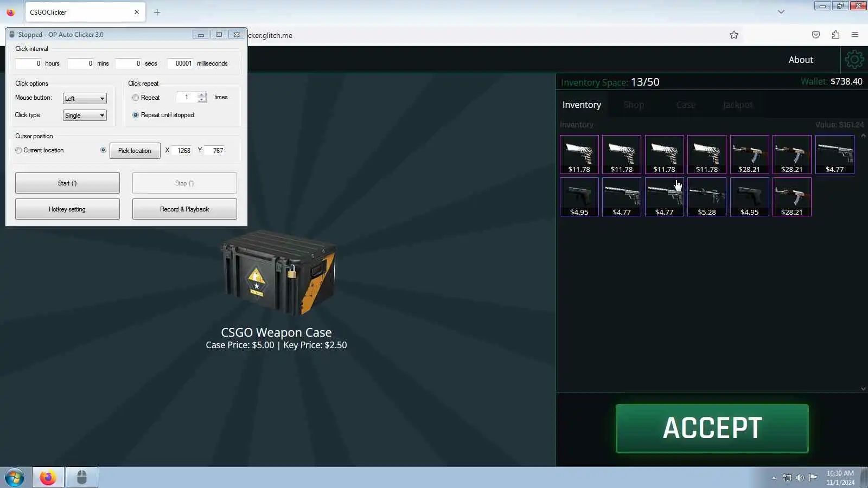
Task: Select the $28.21 item in the bottom inventory row
Action: click(x=792, y=197)
